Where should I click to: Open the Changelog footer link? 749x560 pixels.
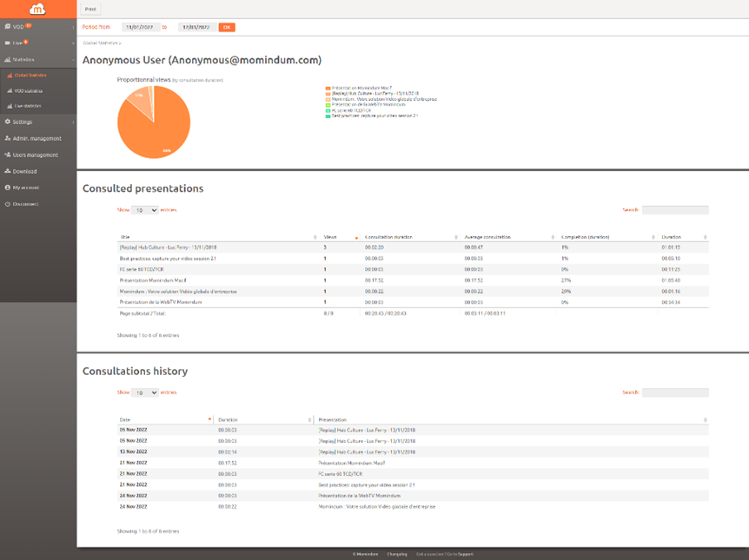coord(397,554)
